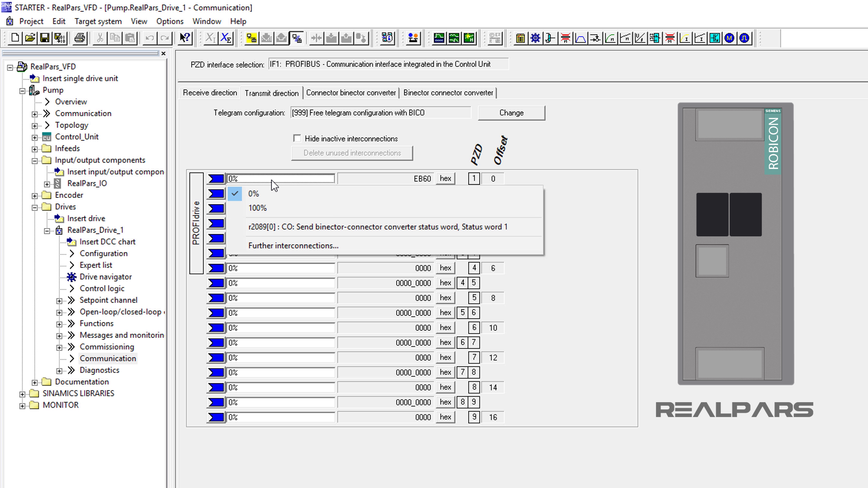Click the U/f characteristic toolbar icon
The height and width of the screenshot is (488, 868).
click(641, 38)
